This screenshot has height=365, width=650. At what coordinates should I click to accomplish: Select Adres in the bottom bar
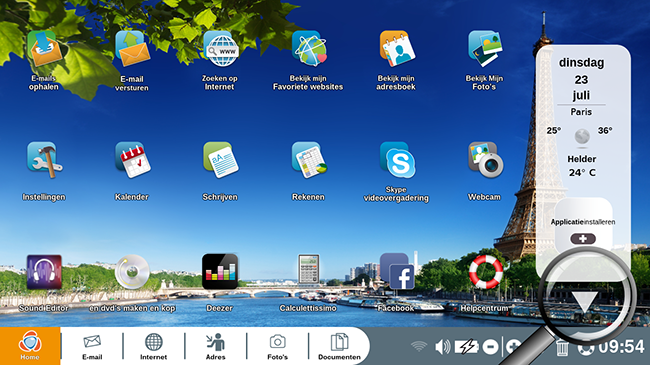(216, 347)
